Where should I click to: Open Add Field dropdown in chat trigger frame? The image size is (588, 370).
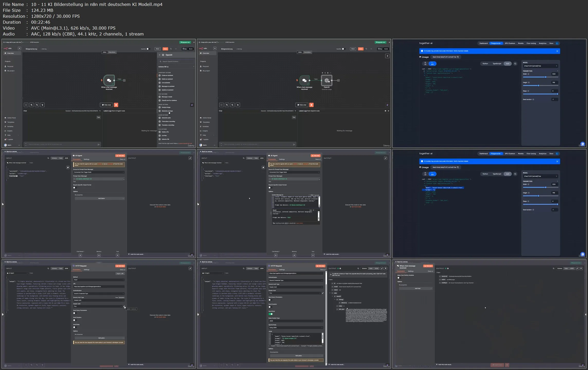point(415,288)
